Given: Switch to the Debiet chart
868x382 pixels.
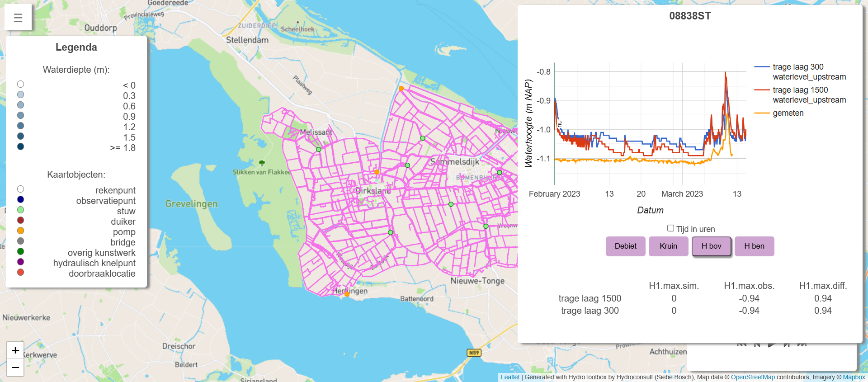Looking at the screenshot, I should tap(625, 246).
